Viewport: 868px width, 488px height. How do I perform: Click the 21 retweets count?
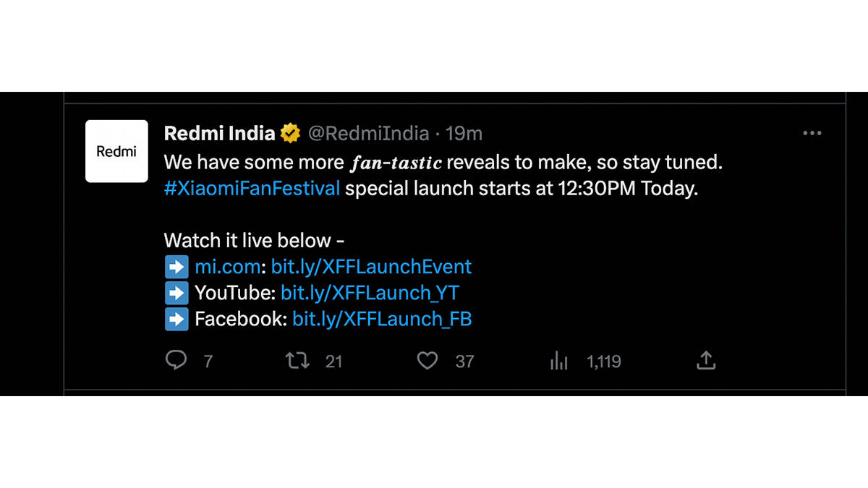pyautogui.click(x=333, y=361)
